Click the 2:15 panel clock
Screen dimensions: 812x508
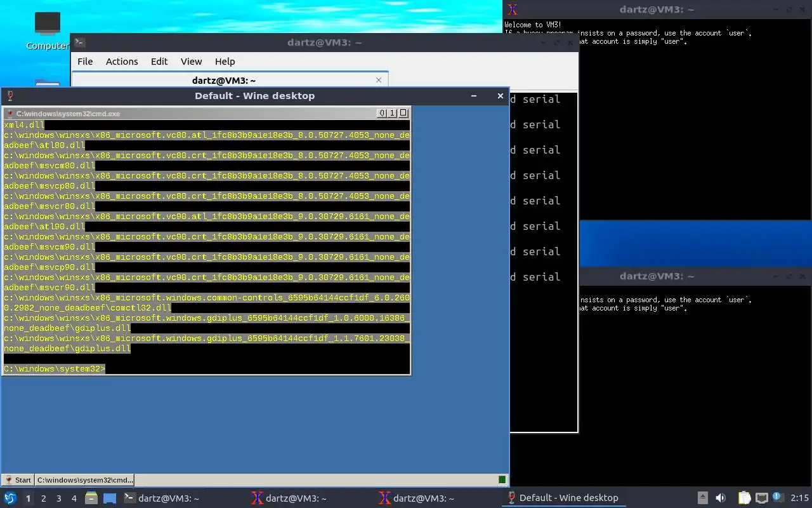pyautogui.click(x=799, y=498)
